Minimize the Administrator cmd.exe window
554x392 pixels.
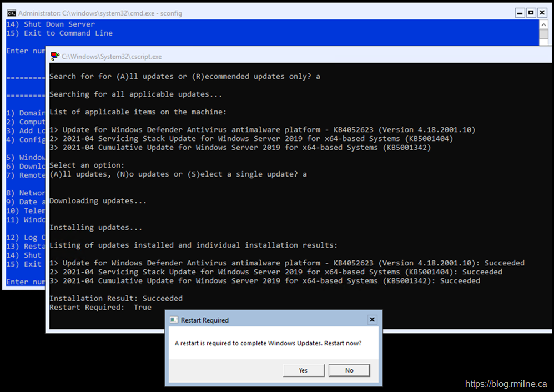click(519, 13)
